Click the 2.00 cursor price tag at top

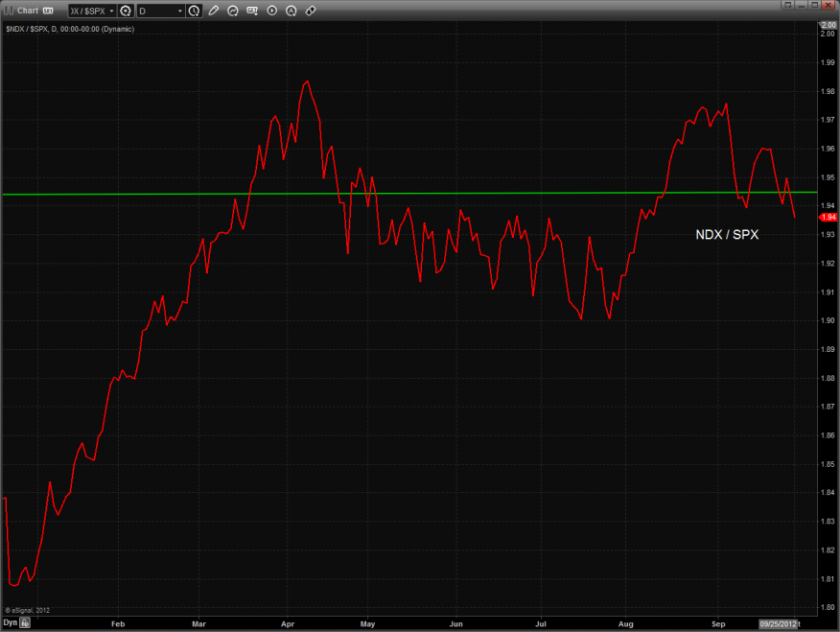(828, 25)
